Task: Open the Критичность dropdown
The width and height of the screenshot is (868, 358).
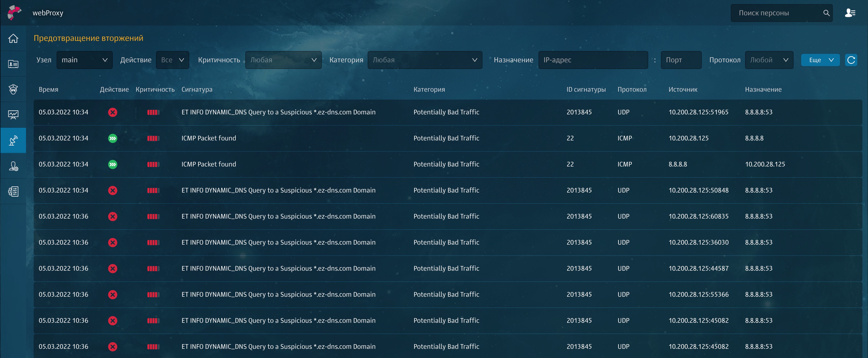Action: [283, 60]
